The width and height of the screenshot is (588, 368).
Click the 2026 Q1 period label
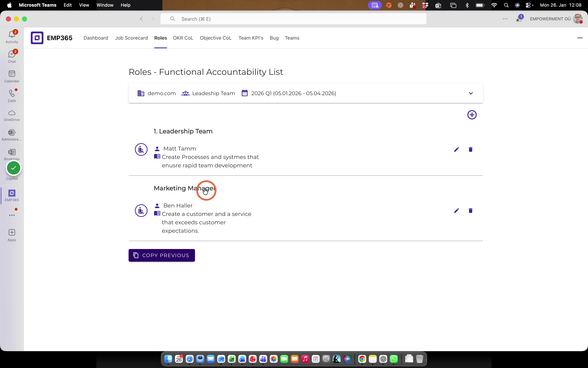pos(293,93)
